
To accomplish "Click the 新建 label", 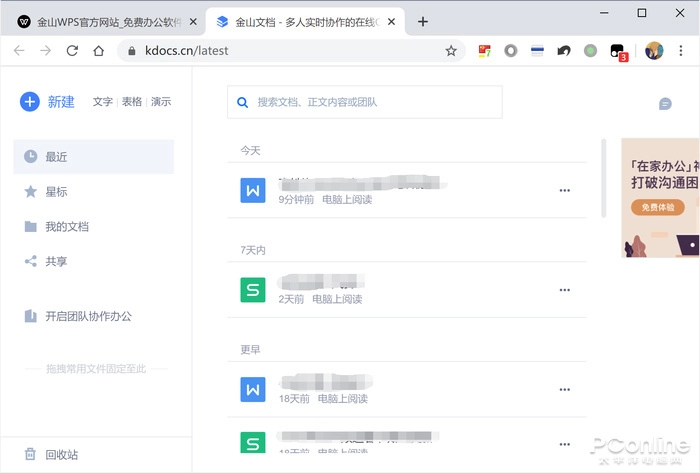I will point(61,102).
